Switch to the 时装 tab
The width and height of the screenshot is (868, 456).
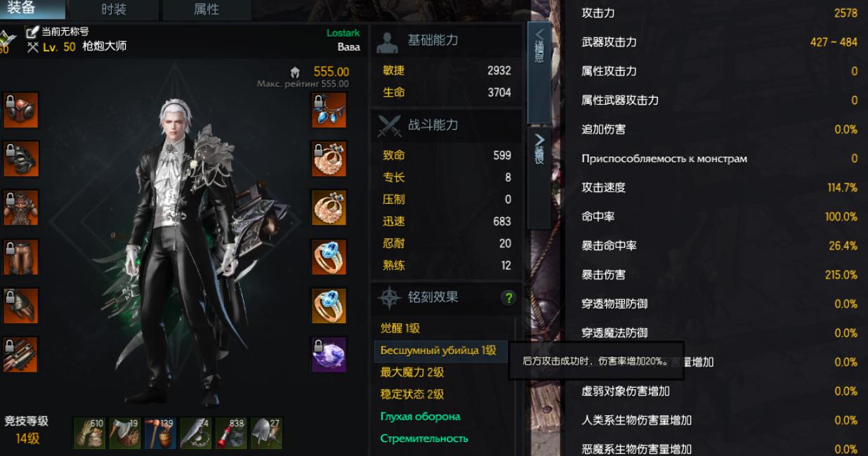[114, 10]
